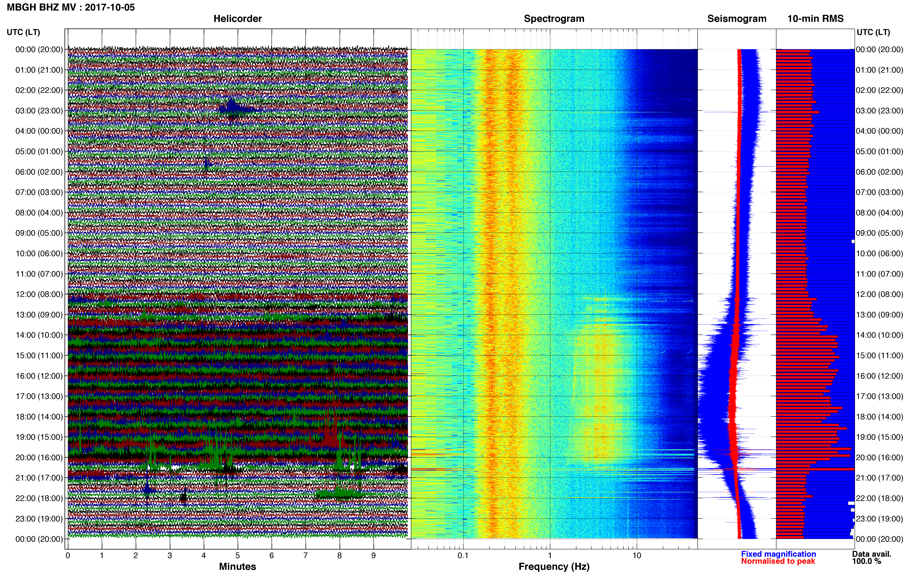
Task: Click the right 23:00 (19:00) time label
Action: pos(879,518)
